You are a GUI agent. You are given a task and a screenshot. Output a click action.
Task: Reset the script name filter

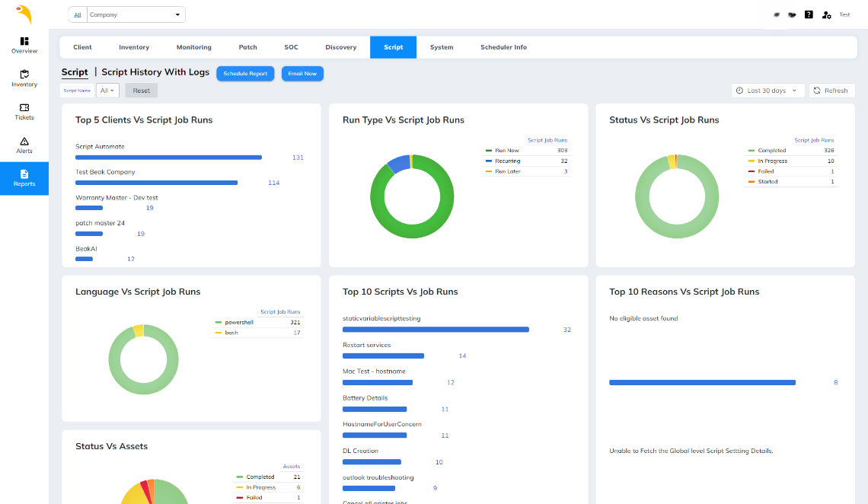click(x=142, y=91)
